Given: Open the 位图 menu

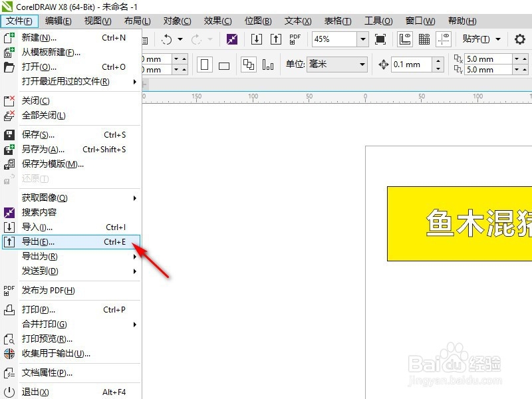Looking at the screenshot, I should (258, 21).
